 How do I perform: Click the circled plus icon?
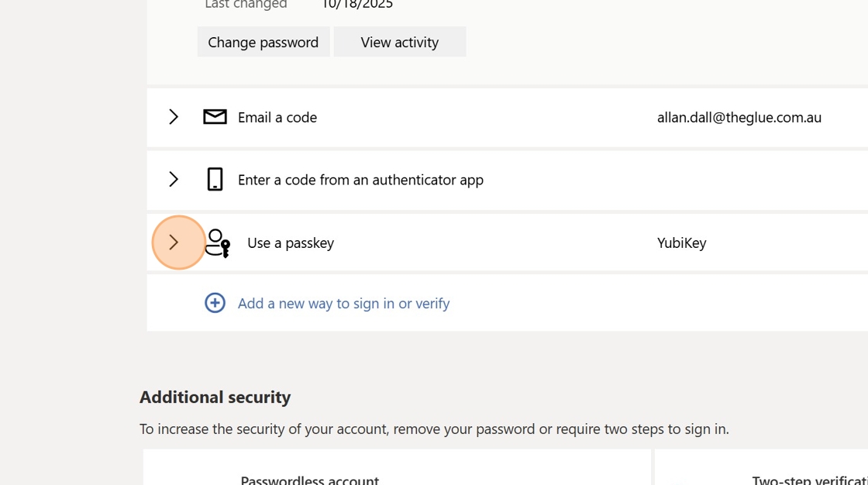click(x=215, y=303)
